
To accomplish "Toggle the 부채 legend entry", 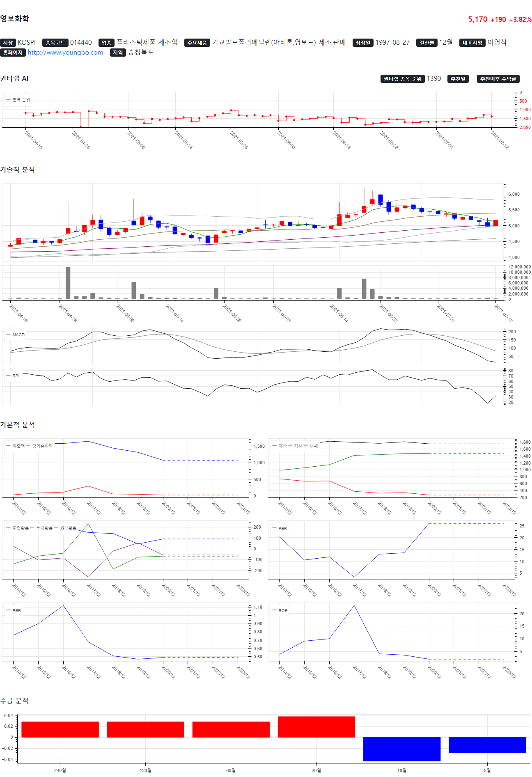I will pyautogui.click(x=311, y=446).
